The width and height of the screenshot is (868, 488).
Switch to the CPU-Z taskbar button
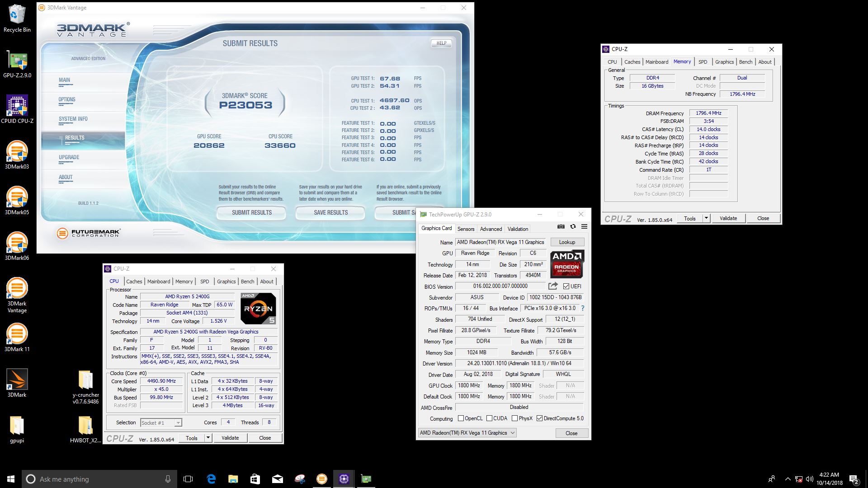point(344,479)
